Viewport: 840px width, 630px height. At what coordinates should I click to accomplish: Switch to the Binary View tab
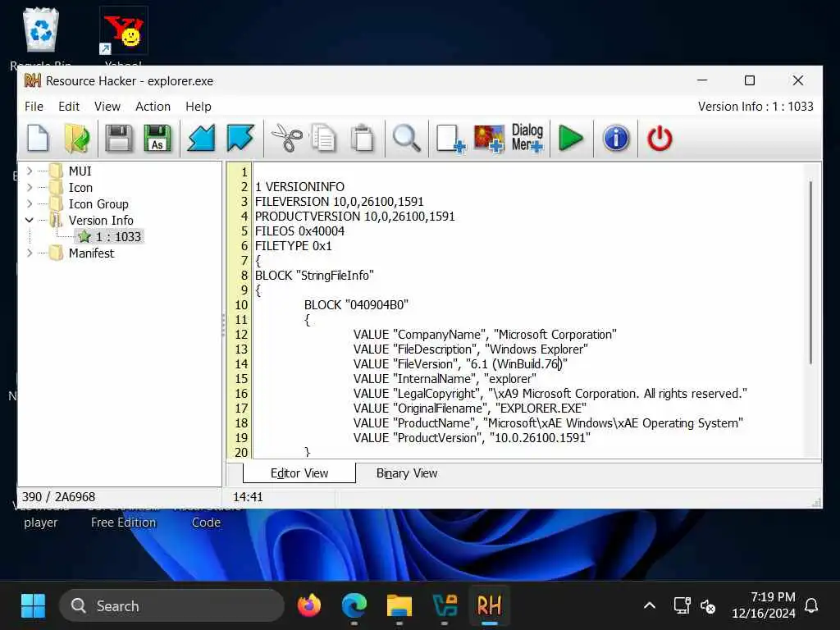[407, 473]
